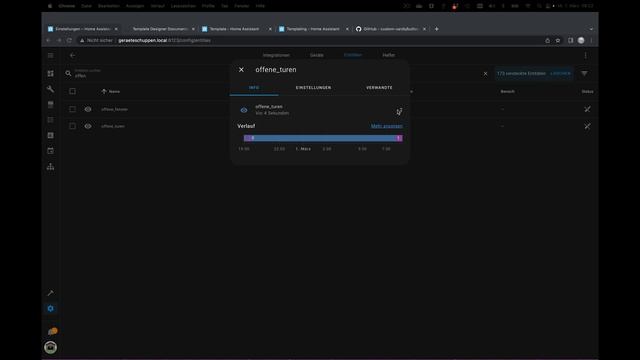Click the share icon in address bar

(x=547, y=40)
